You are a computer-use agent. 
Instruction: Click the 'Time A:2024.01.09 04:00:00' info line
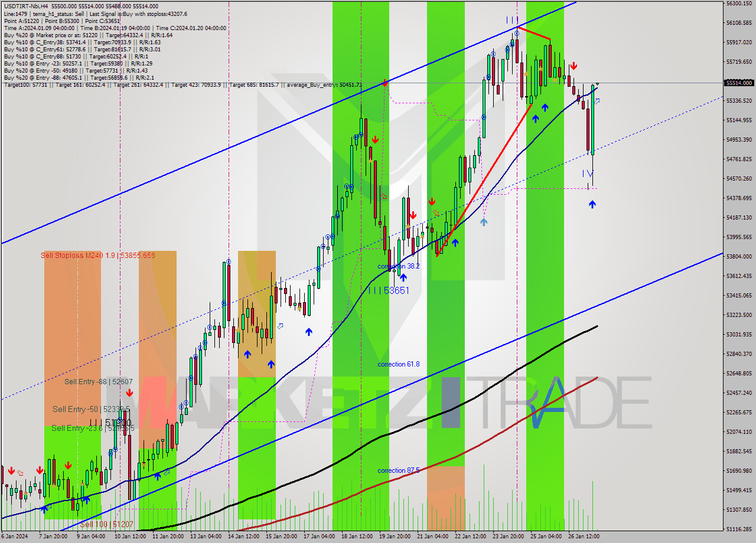tap(115, 28)
